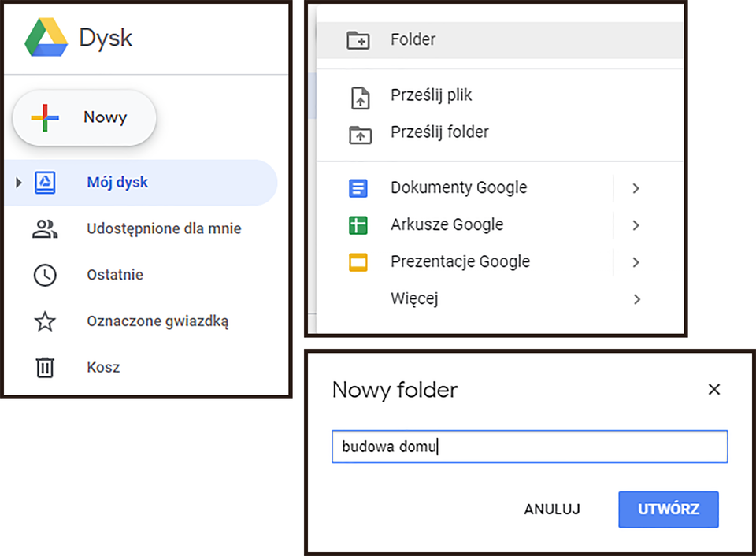This screenshot has width=756, height=556.
Task: Open the Dokumenty Google submenu chevron
Action: tap(636, 188)
